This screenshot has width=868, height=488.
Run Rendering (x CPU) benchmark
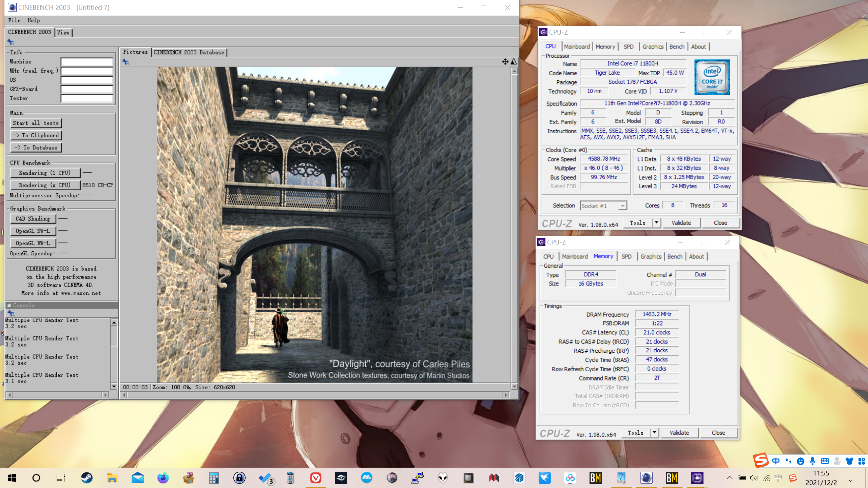45,185
